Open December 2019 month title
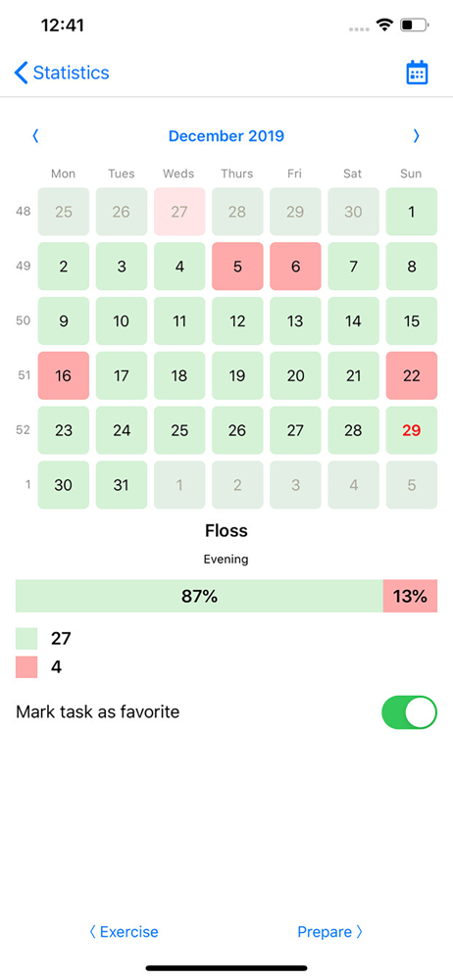Image resolution: width=453 pixels, height=980 pixels. coord(226,135)
